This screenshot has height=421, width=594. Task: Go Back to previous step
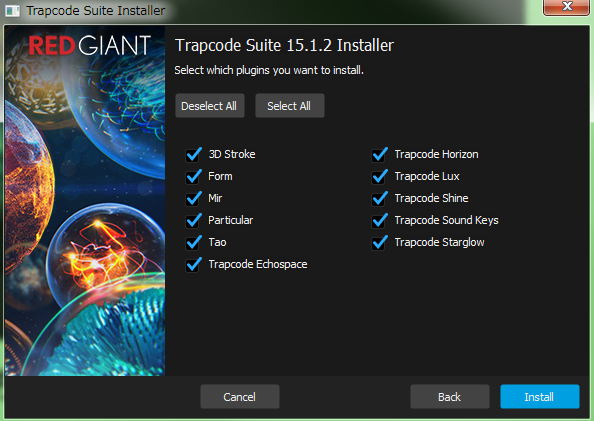click(450, 397)
